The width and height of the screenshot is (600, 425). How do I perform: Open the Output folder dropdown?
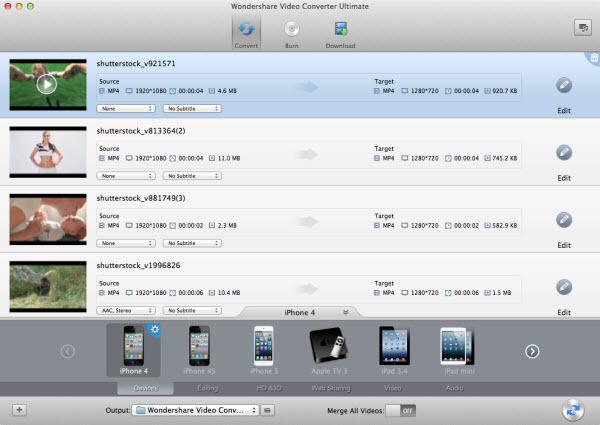[195, 410]
